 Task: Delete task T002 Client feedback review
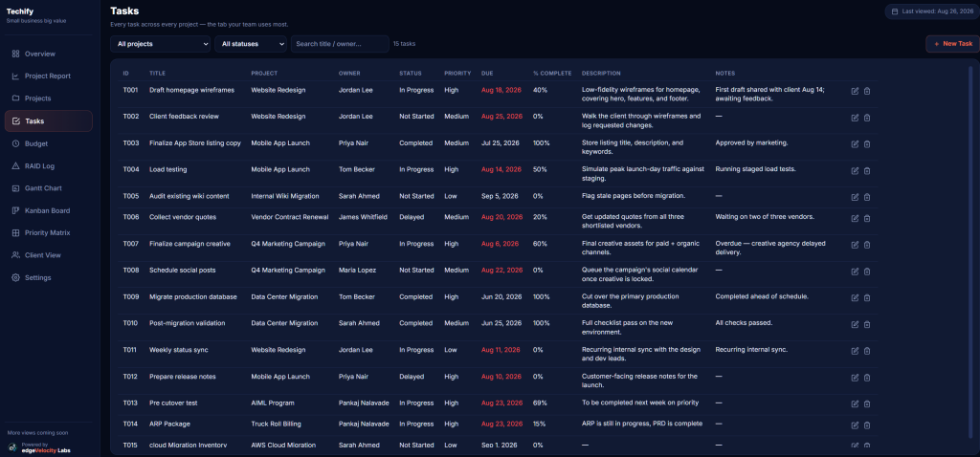coord(867,118)
